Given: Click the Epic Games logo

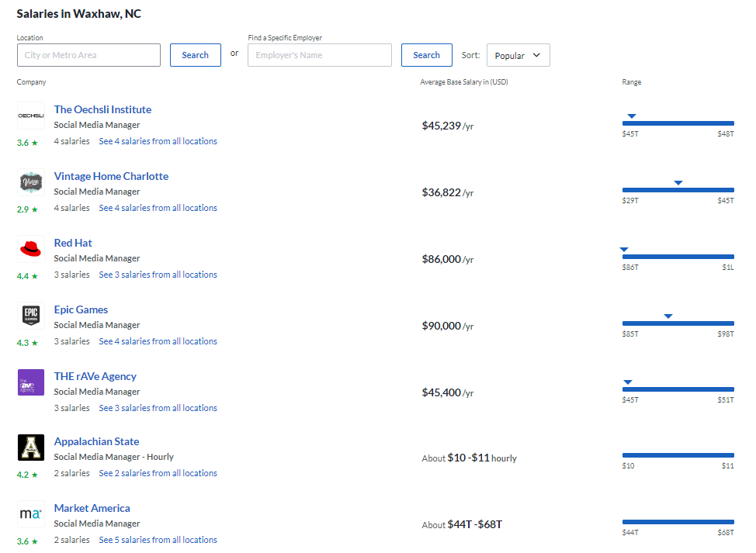Looking at the screenshot, I should [31, 316].
